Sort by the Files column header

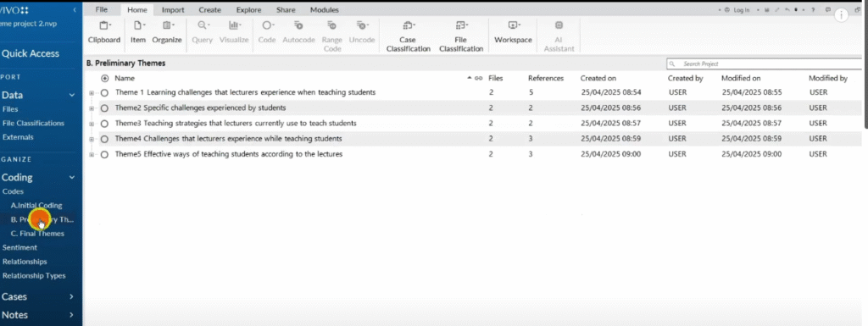click(x=495, y=79)
